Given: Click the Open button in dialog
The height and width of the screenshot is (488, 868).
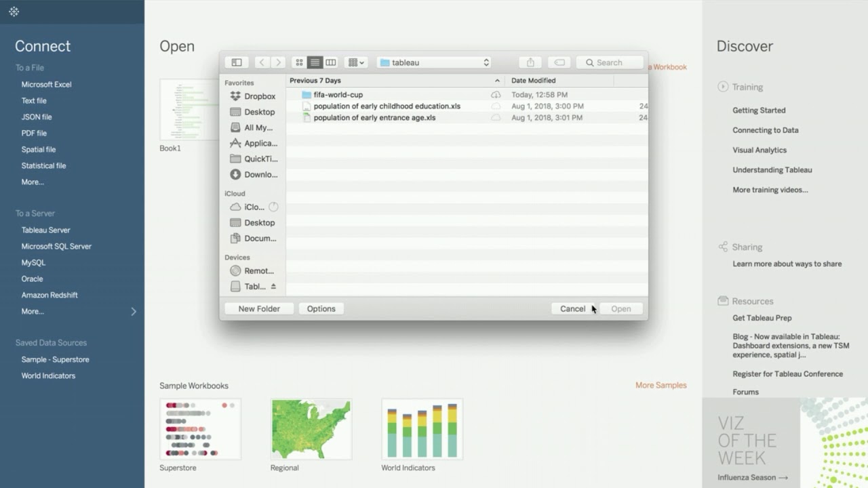Looking at the screenshot, I should pyautogui.click(x=620, y=308).
